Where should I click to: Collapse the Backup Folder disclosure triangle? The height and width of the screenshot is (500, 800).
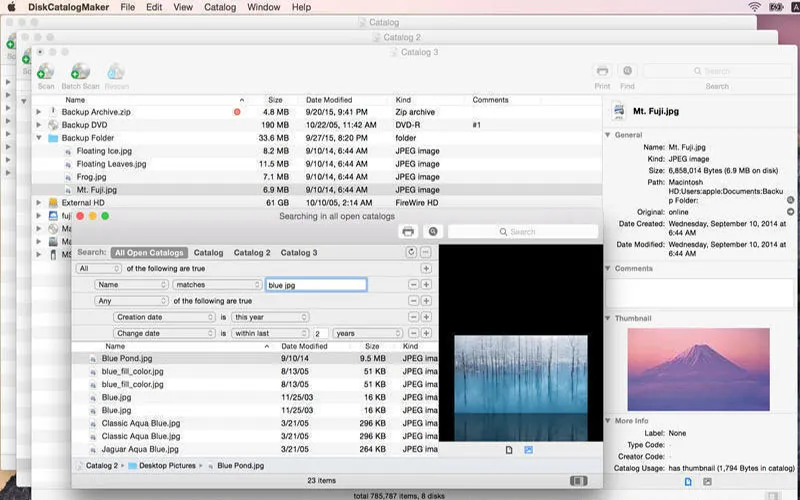tap(39, 138)
